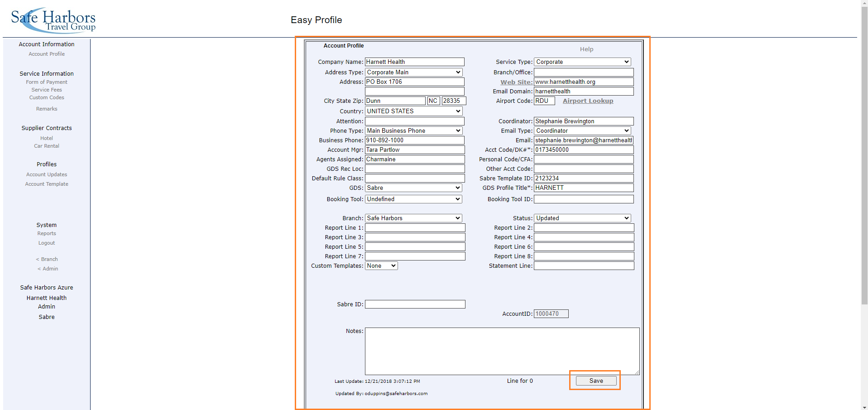
Task: Click the Acct Code/DK# field
Action: [584, 150]
